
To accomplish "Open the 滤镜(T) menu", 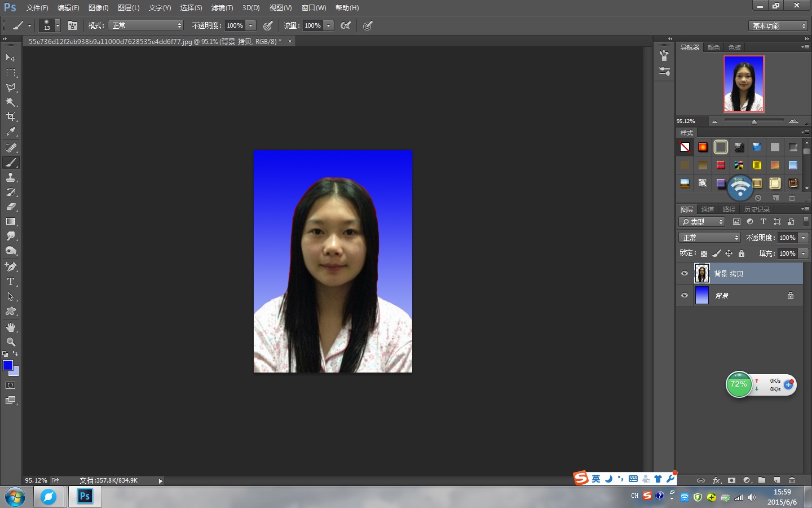I will [222, 8].
